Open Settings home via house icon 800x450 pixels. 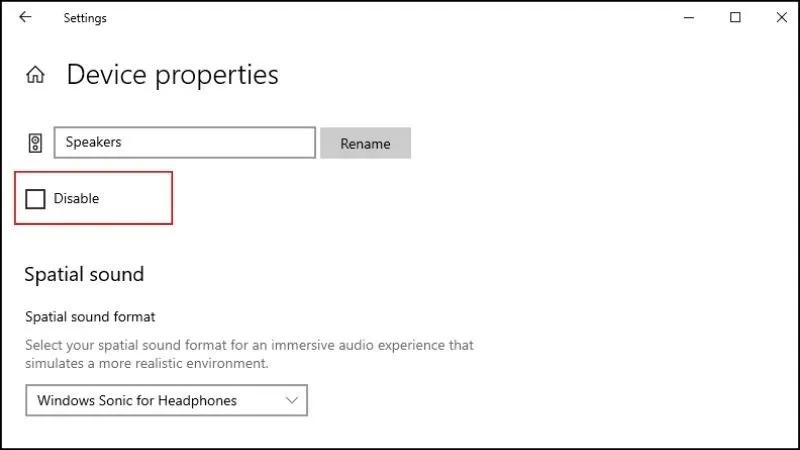[35, 75]
